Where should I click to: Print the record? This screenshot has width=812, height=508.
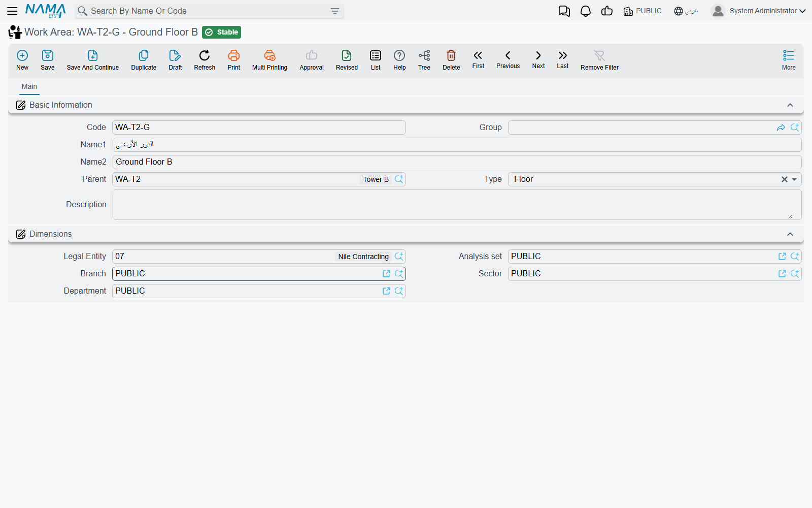click(234, 60)
